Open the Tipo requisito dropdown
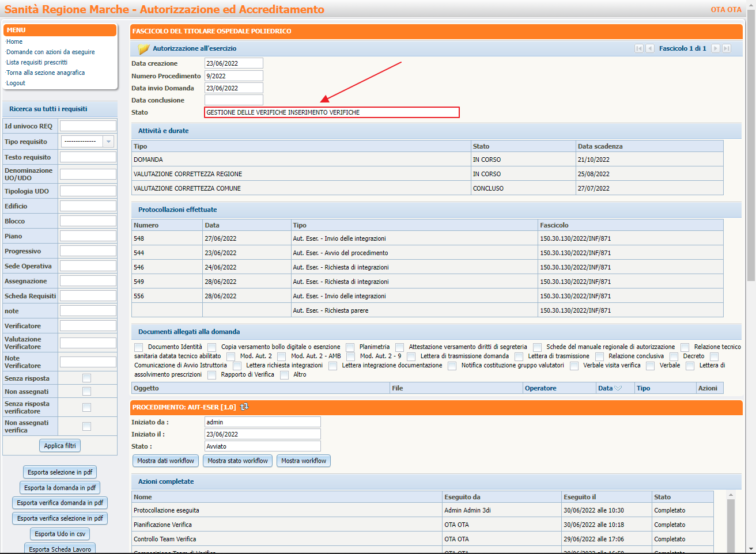This screenshot has width=756, height=554. 108,142
